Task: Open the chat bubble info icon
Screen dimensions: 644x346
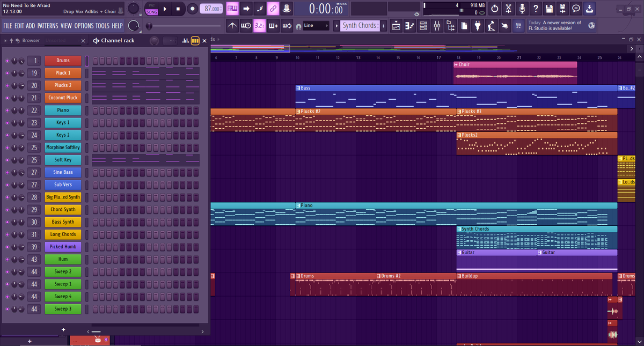Action: (x=577, y=9)
